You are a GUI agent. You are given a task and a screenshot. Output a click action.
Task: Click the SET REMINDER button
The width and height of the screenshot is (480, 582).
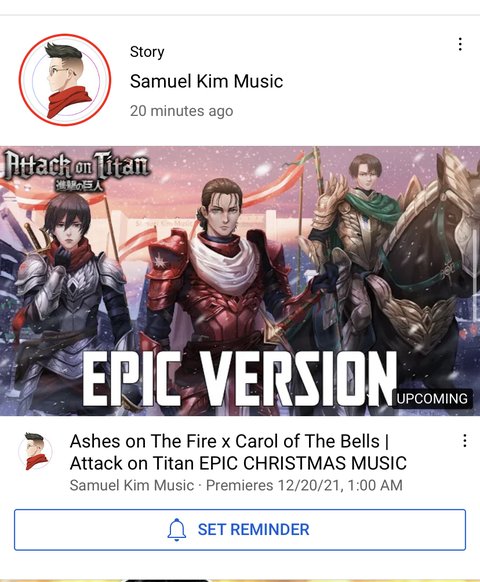pos(240,530)
